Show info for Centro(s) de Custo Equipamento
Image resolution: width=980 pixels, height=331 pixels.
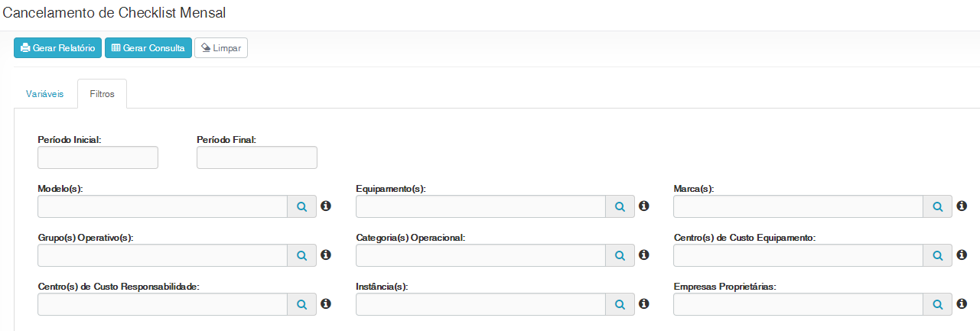coord(962,255)
